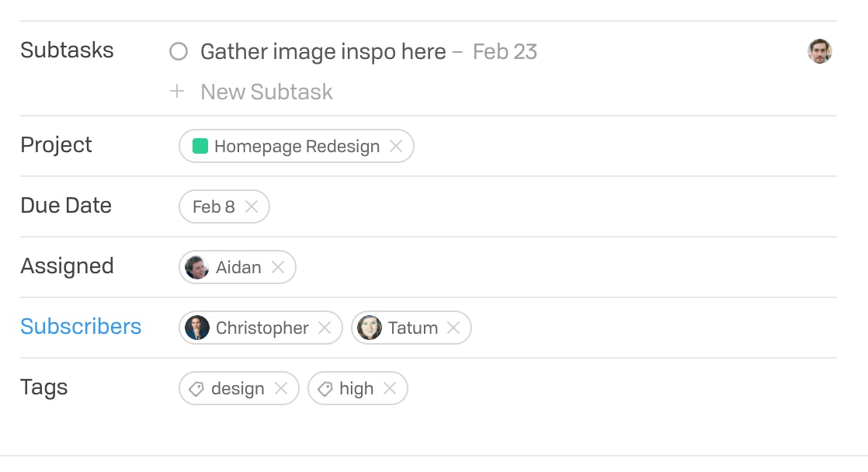Remove Christopher from subscribers
This screenshot has height=472, width=868.
(325, 328)
